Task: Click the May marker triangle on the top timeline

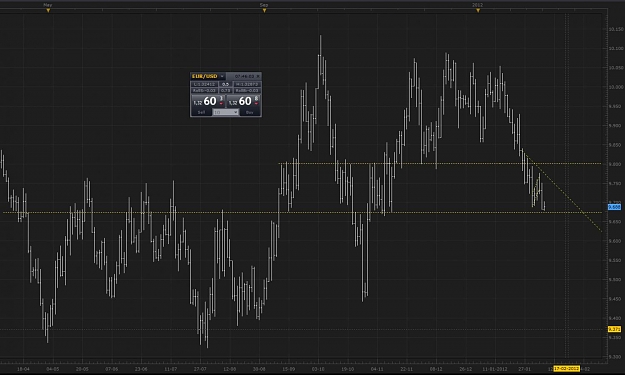Action: tap(48, 11)
